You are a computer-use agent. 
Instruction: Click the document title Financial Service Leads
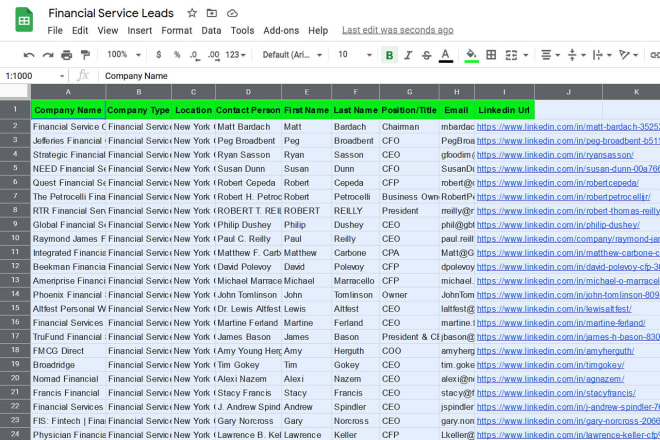[x=111, y=13]
